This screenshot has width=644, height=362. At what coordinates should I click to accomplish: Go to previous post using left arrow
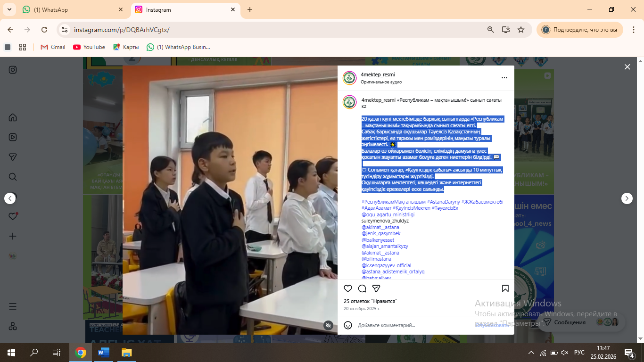coord(10,198)
